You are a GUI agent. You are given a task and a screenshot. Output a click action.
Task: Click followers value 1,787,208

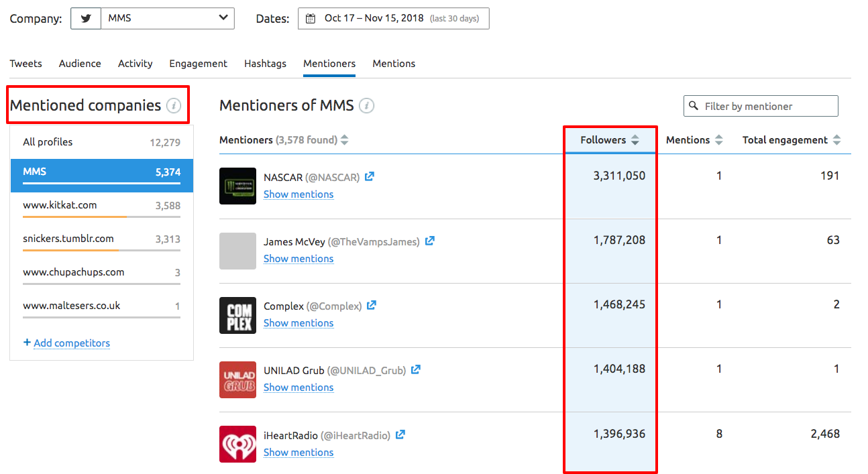pos(619,240)
